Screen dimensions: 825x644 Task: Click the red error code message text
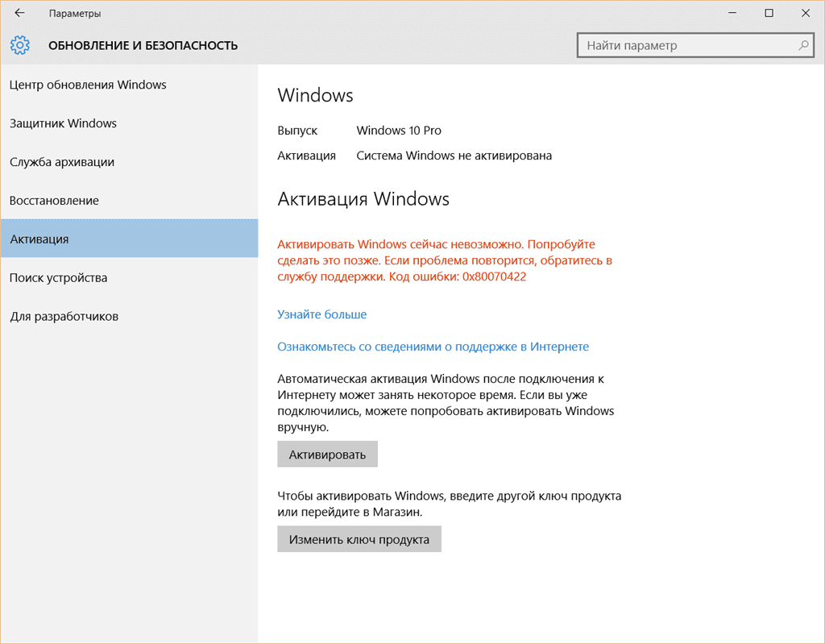[x=445, y=260]
